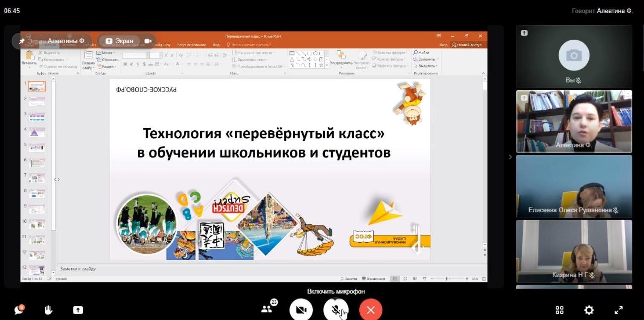Toggle text shadow S formatting
Screen dimensions: 644x320
point(145,64)
